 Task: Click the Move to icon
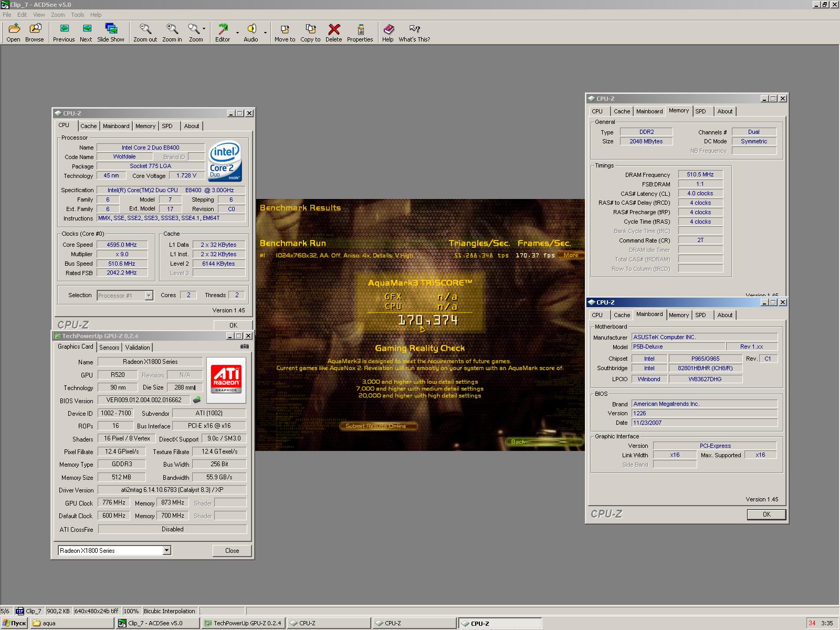pos(285,33)
